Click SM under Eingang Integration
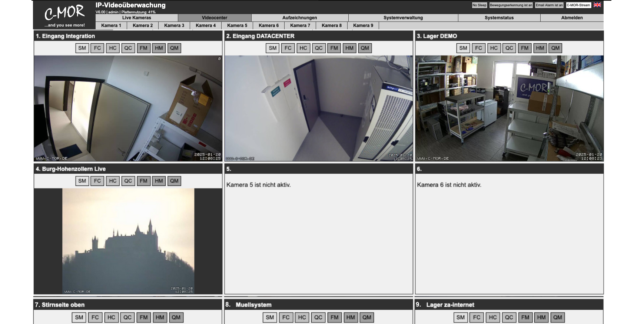 (x=82, y=48)
